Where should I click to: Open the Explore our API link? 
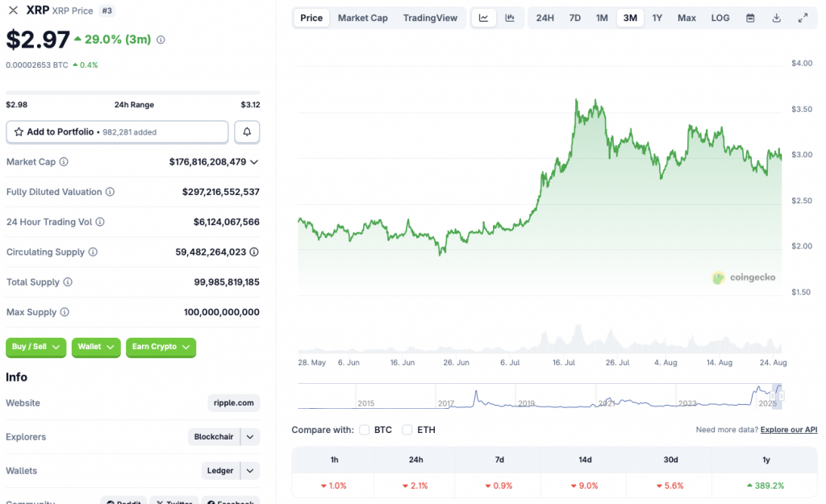(788, 429)
